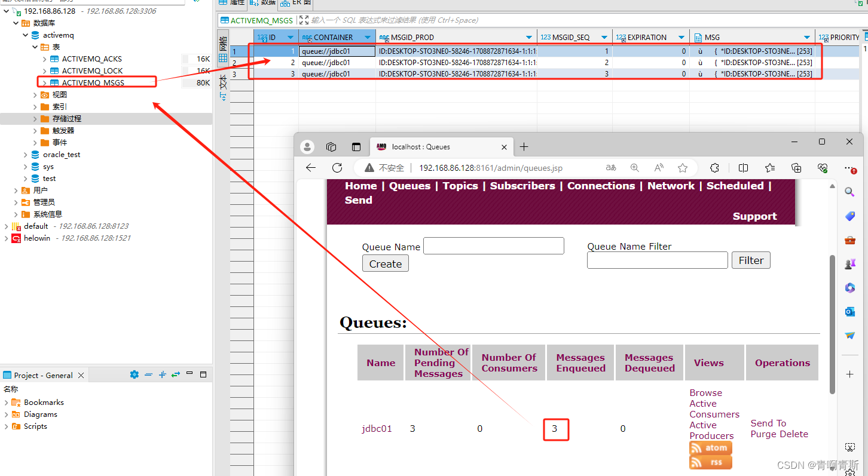Select localhost : Queues browser tab
Image resolution: width=868 pixels, height=476 pixels.
441,147
